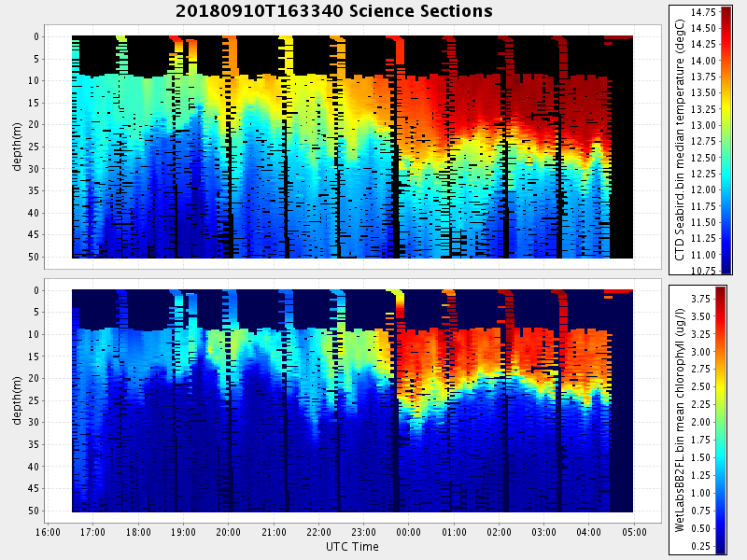747x560 pixels.
Task: Click the depth(m) label of chlorophyll plot
Action: 17,400
